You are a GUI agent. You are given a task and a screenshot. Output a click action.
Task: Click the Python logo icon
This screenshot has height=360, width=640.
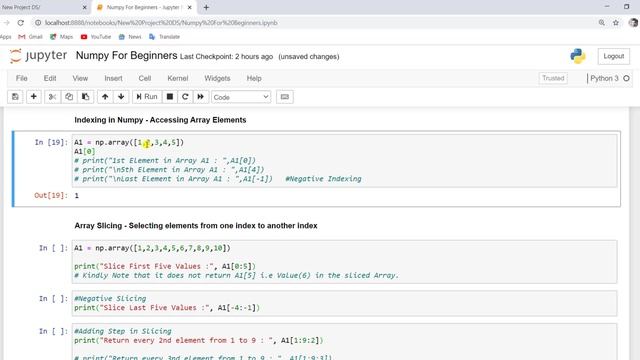point(578,56)
